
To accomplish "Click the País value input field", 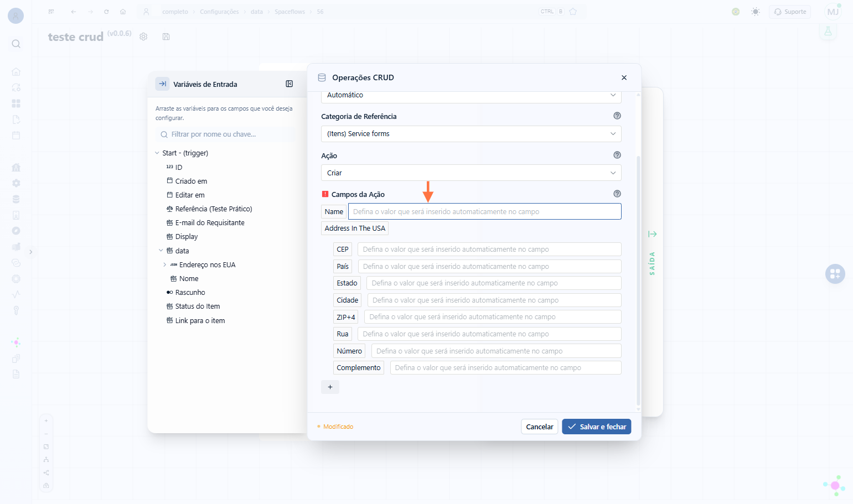I will click(490, 267).
